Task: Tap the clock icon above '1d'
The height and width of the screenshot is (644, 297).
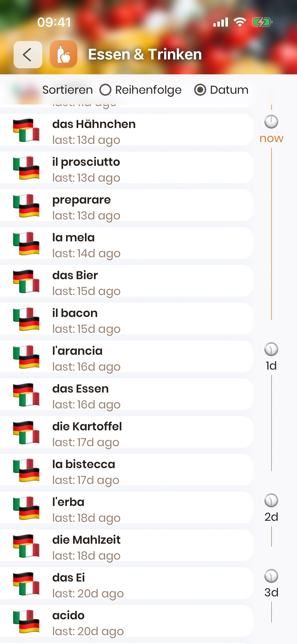Action: point(271,349)
